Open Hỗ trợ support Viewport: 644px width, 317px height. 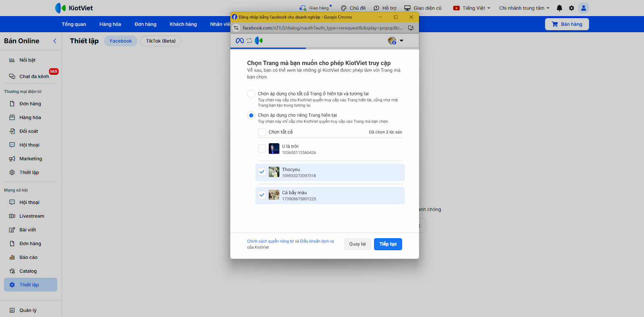click(x=385, y=8)
